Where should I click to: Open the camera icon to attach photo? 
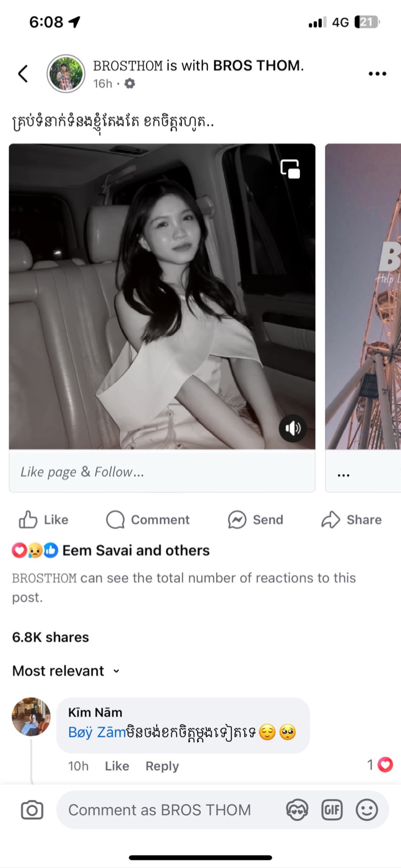pyautogui.click(x=32, y=810)
